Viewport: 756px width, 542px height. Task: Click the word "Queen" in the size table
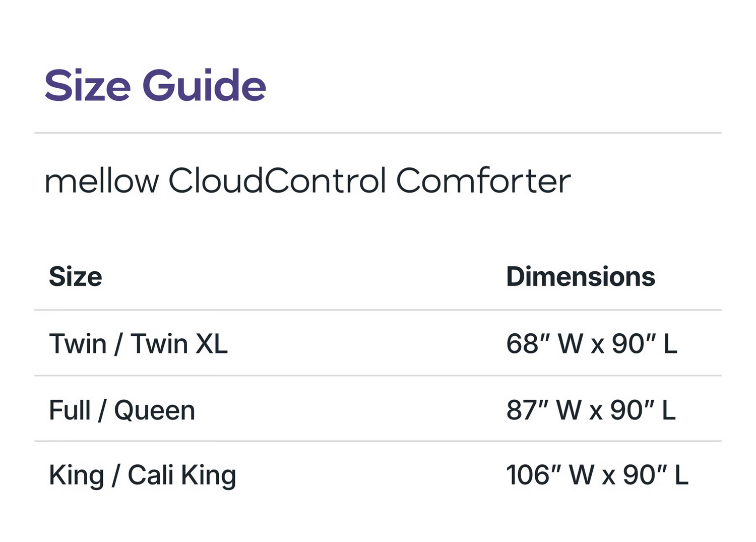coord(154,411)
